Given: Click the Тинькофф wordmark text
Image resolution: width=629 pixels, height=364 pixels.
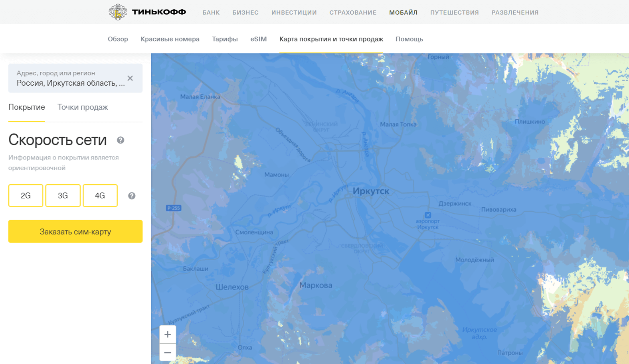Looking at the screenshot, I should (159, 12).
